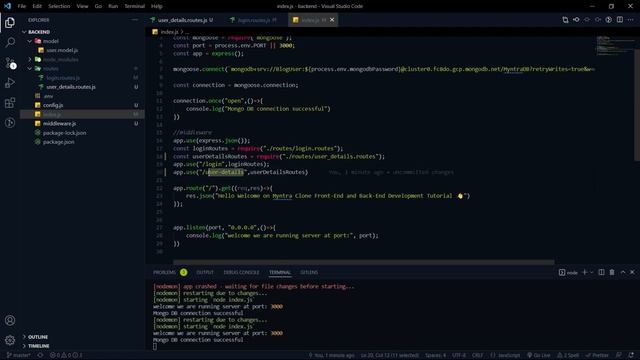
Task: Open the Search view in activity bar
Action: pyautogui.click(x=10, y=42)
